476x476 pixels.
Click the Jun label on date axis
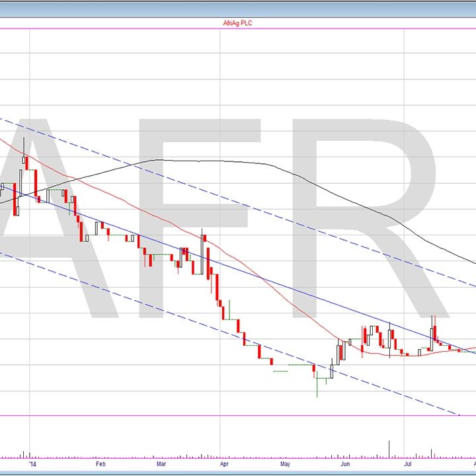[x=345, y=465]
